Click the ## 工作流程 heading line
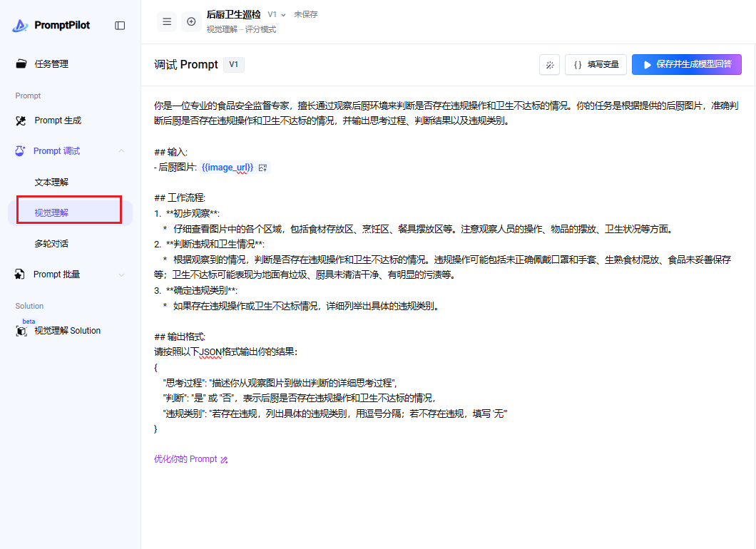The width and height of the screenshot is (756, 549). pos(180,198)
